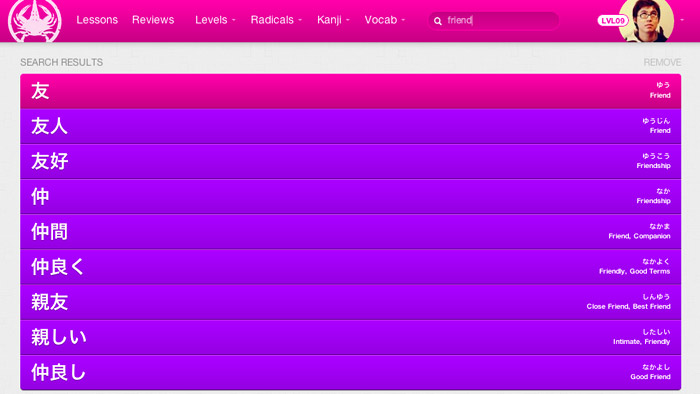The width and height of the screenshot is (700, 394).
Task: Click the 'Intimate, Friendly' meaning text
Action: (642, 342)
